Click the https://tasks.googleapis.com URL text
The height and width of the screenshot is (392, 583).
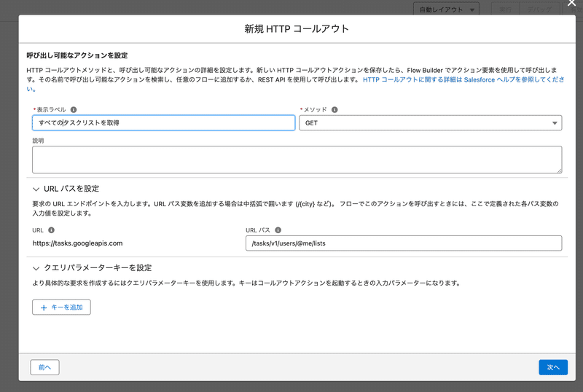[77, 243]
